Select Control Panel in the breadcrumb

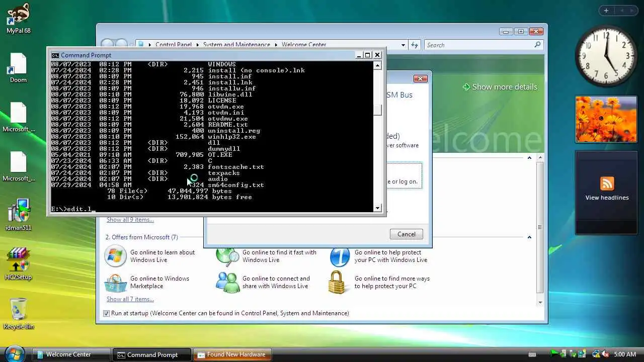pyautogui.click(x=174, y=45)
